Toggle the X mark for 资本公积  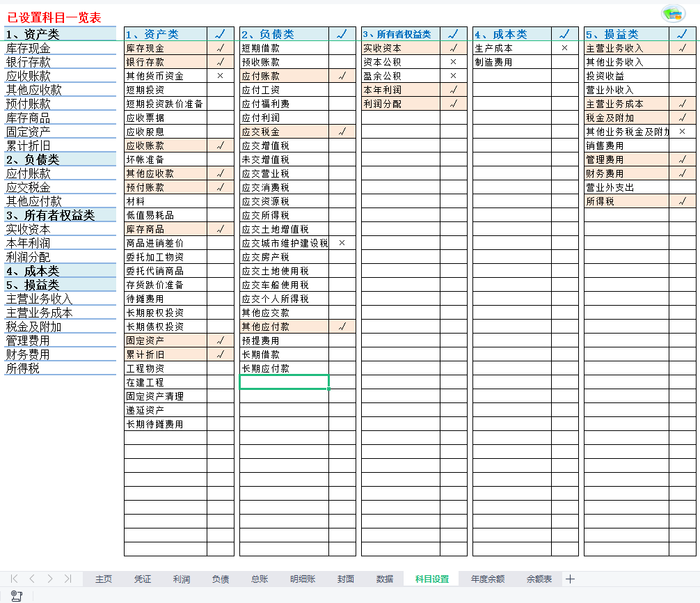pos(453,62)
